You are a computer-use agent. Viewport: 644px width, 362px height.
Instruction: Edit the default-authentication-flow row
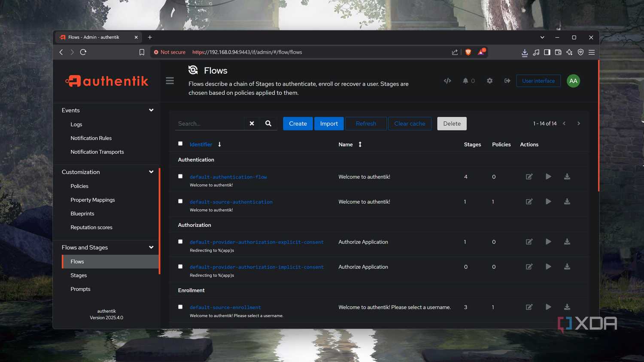click(x=529, y=177)
